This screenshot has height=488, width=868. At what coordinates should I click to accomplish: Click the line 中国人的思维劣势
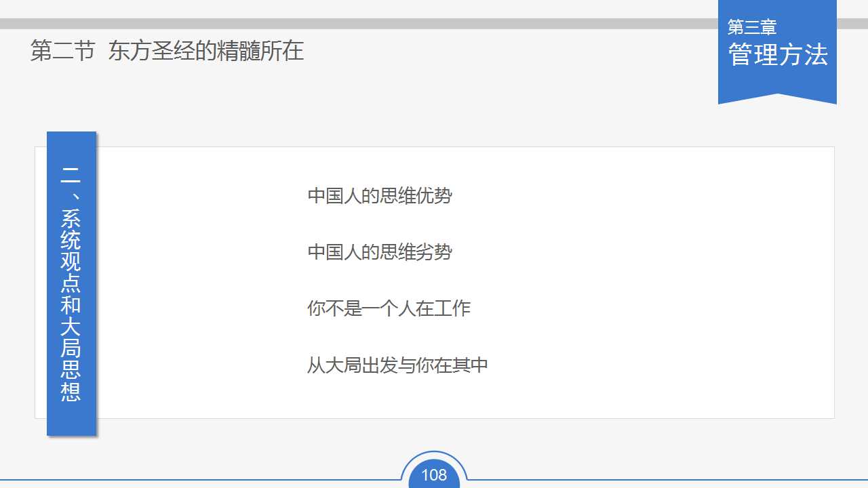(380, 252)
